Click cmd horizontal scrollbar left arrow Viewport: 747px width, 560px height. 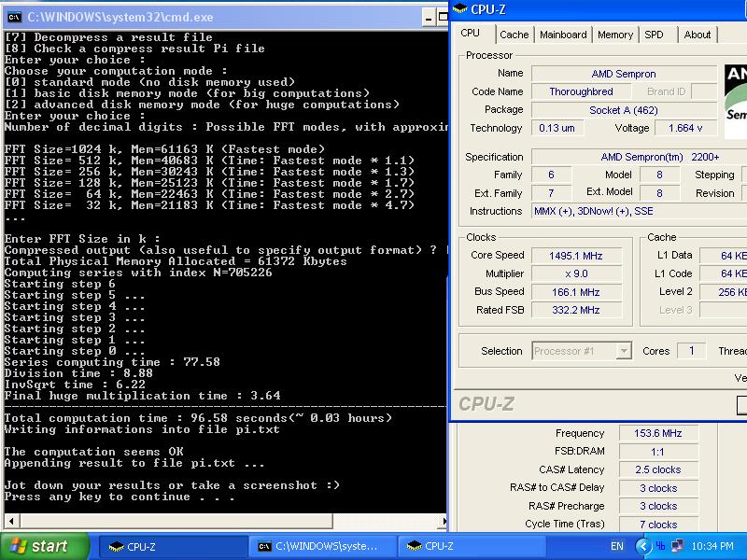[x=11, y=521]
